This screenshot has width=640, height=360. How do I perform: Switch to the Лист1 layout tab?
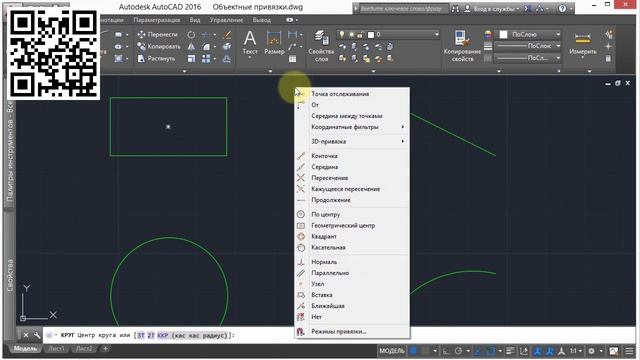tap(56, 349)
